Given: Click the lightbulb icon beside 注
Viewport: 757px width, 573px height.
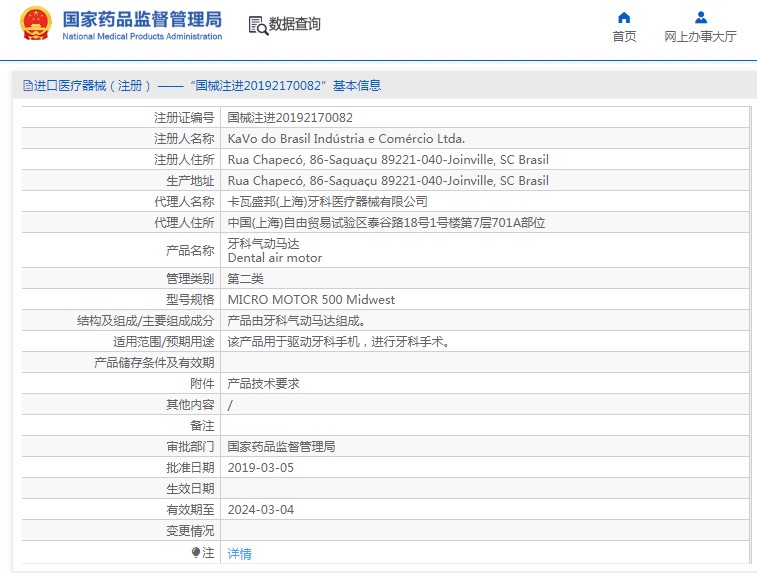Looking at the screenshot, I should pos(196,552).
